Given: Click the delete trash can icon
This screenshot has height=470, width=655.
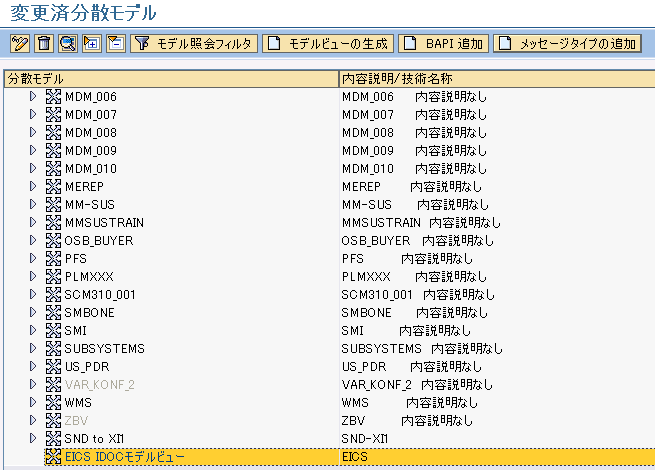Looking at the screenshot, I should tap(43, 44).
